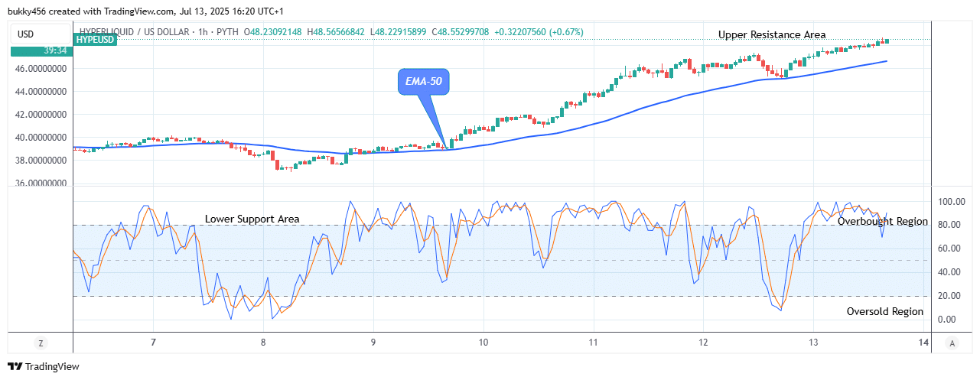
Task: Click the 38.00000000 price axis value
Action: click(41, 161)
